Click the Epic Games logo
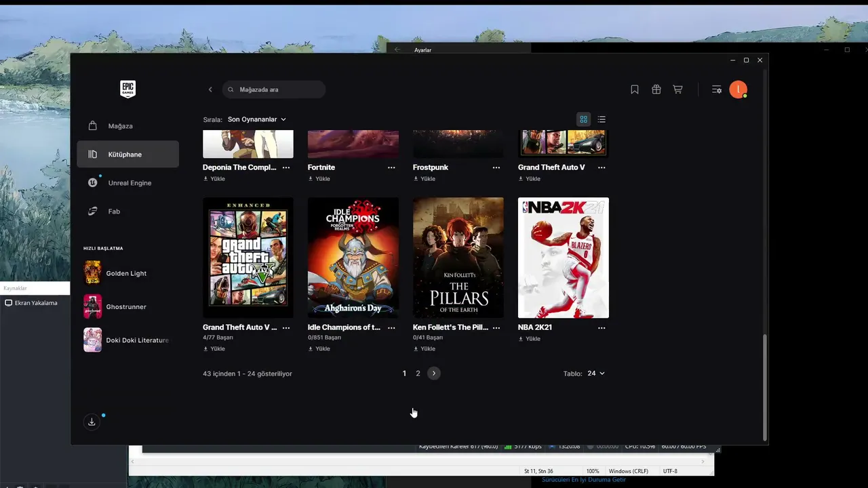 click(x=127, y=89)
